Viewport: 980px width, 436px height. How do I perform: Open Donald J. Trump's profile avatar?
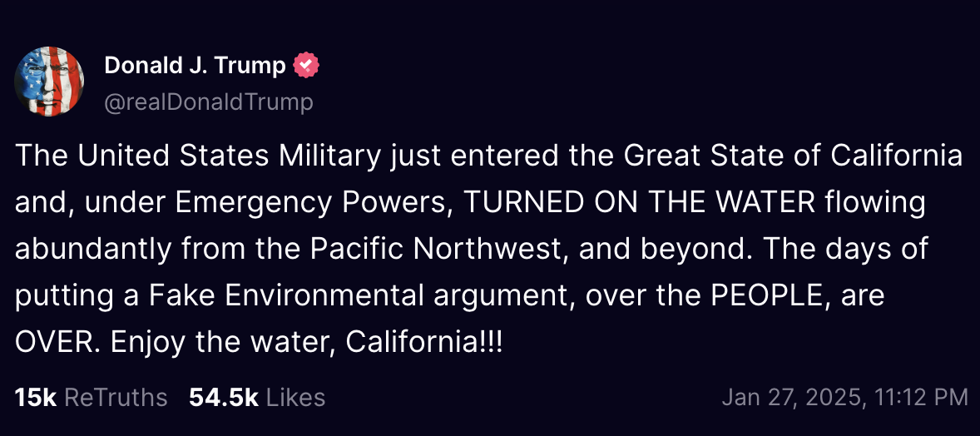coord(49,82)
